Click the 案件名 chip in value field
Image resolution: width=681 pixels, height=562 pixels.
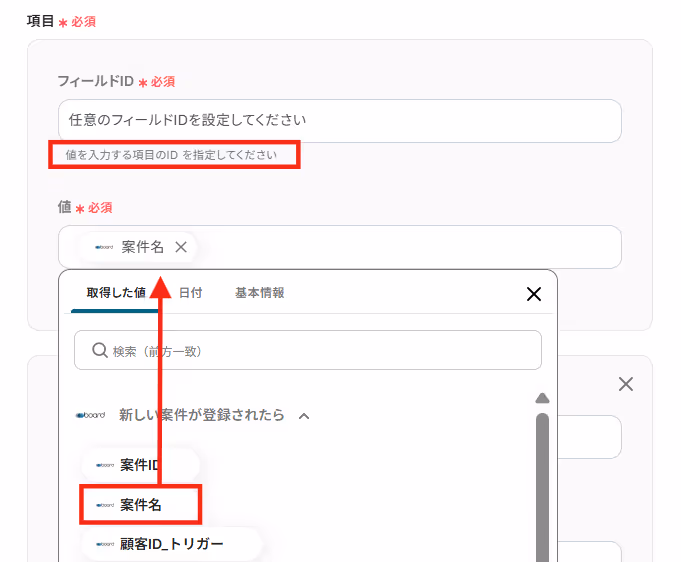tap(138, 247)
